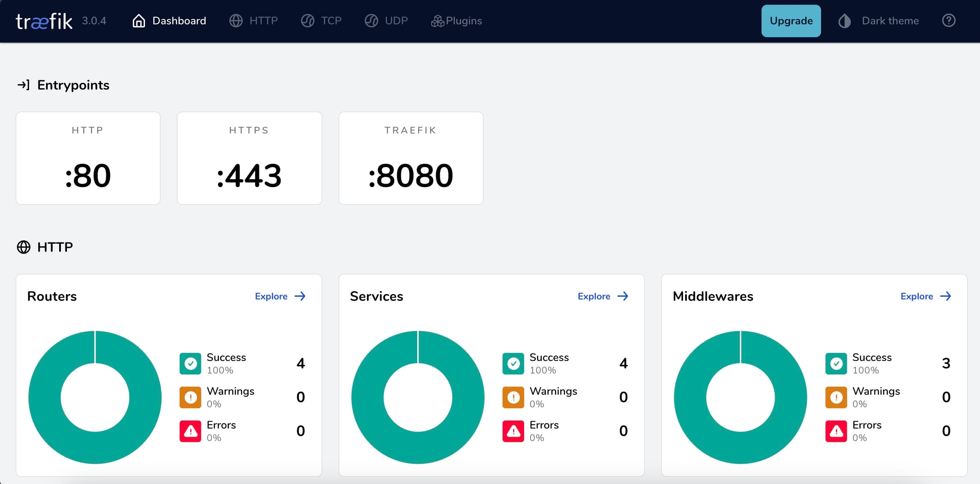Explore the Services list
Image resolution: width=980 pixels, height=484 pixels.
(602, 296)
